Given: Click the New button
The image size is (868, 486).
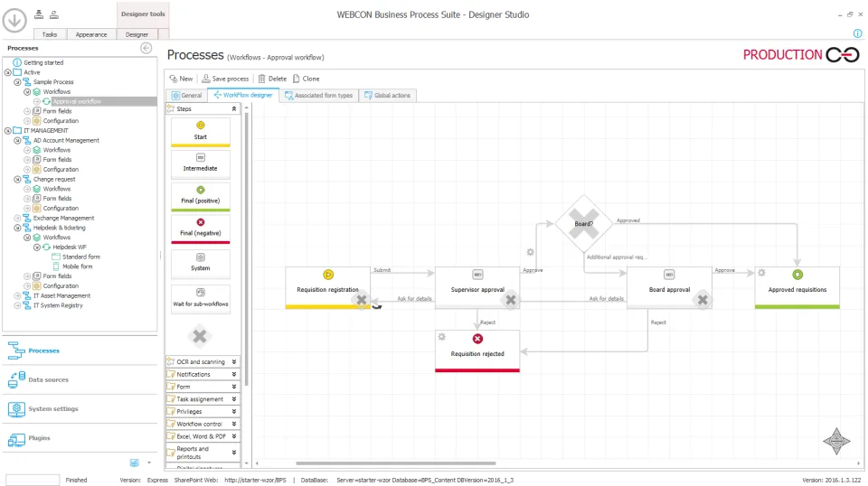Looking at the screenshot, I should pyautogui.click(x=181, y=79).
